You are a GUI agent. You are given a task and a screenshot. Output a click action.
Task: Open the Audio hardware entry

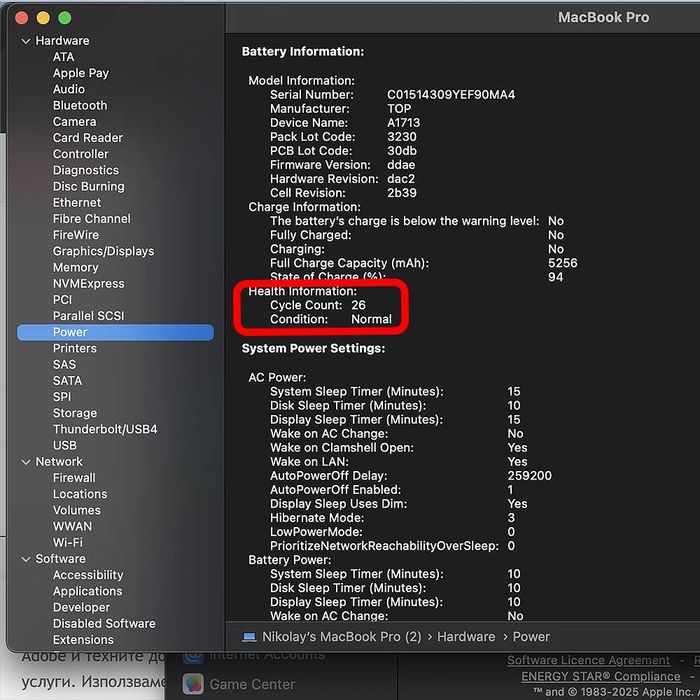coord(69,89)
